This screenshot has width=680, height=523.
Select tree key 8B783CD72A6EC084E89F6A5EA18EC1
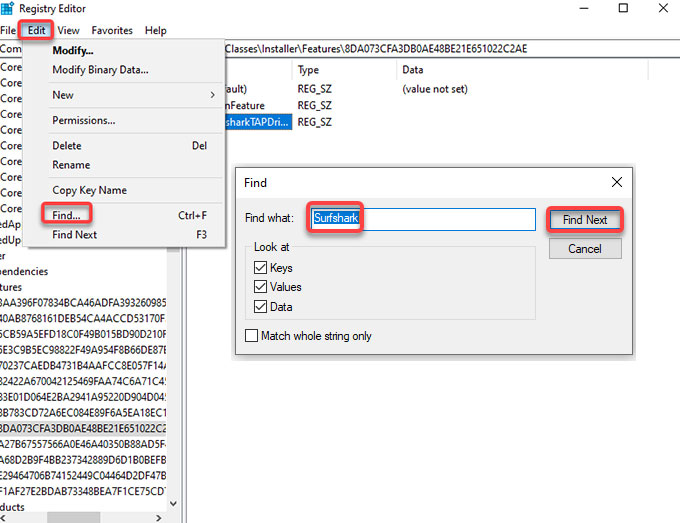pyautogui.click(x=83, y=413)
